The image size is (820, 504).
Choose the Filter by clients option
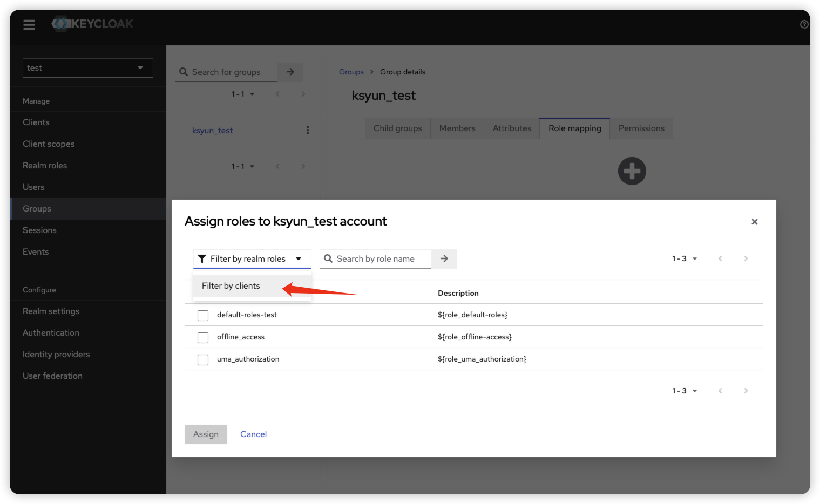tap(231, 286)
